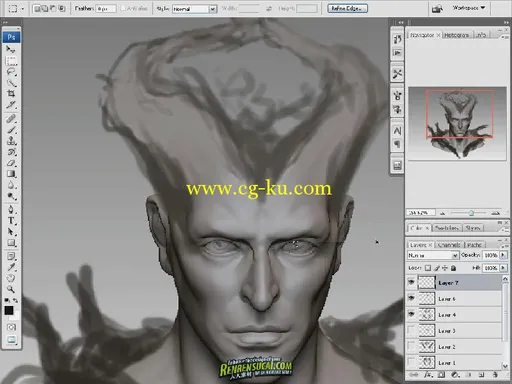Screen dimensions: 512x384
Task: Select the Path Selection tool
Action: (x=11, y=232)
